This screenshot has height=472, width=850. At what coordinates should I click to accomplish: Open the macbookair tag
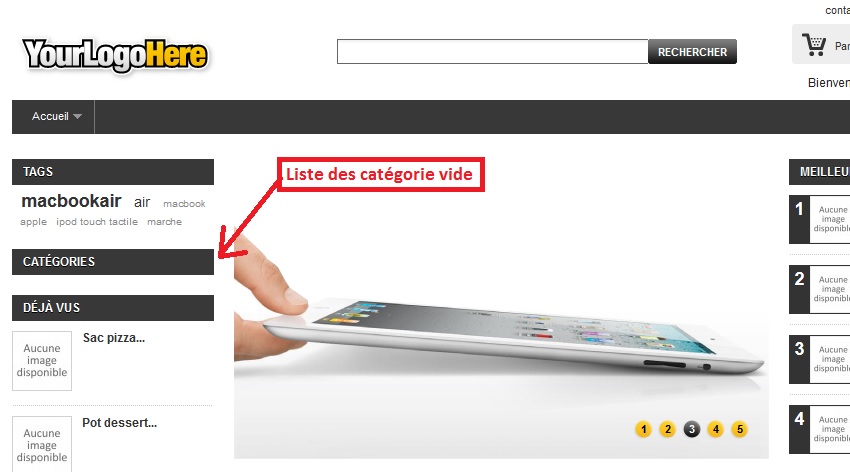[71, 201]
